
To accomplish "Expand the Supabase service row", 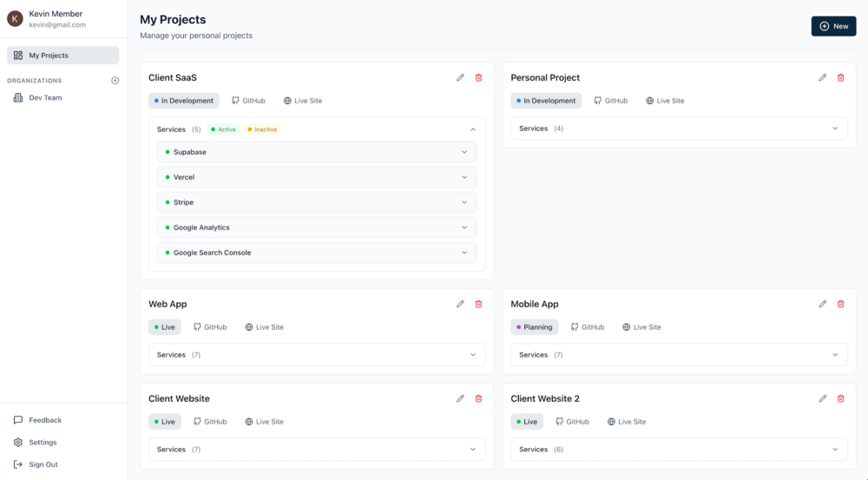I will (x=464, y=153).
